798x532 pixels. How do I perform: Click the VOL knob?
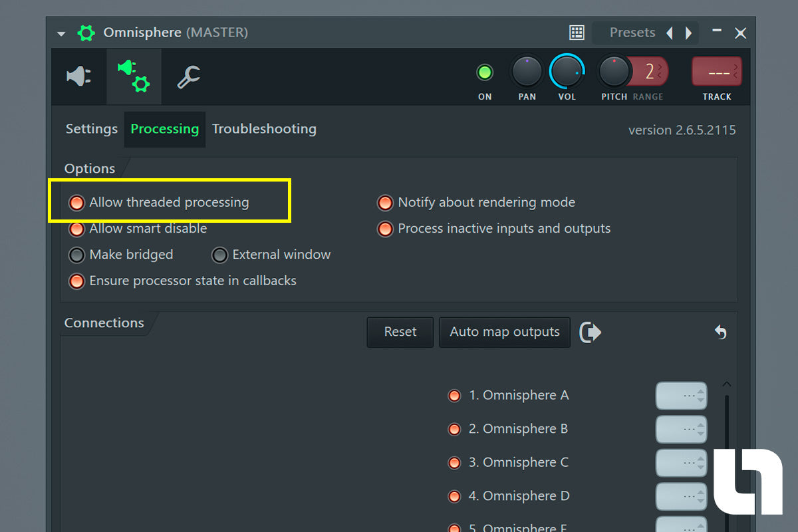click(567, 72)
